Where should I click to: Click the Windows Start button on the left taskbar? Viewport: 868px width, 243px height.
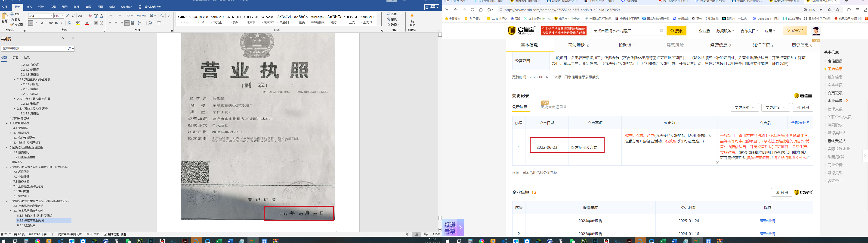coord(4,241)
